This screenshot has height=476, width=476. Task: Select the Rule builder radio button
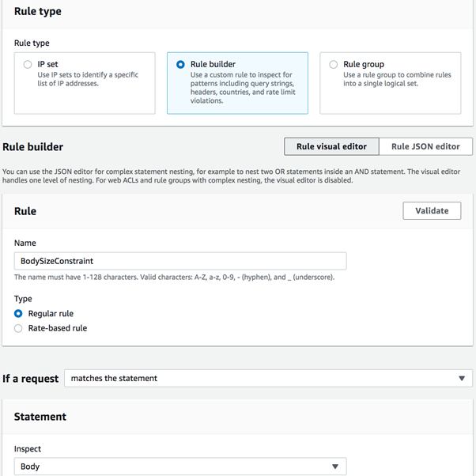coord(181,65)
